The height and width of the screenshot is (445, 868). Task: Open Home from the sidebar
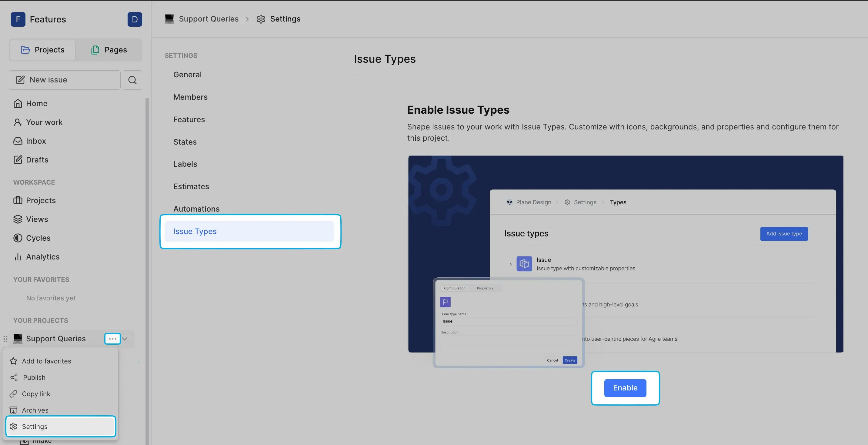[x=36, y=103]
